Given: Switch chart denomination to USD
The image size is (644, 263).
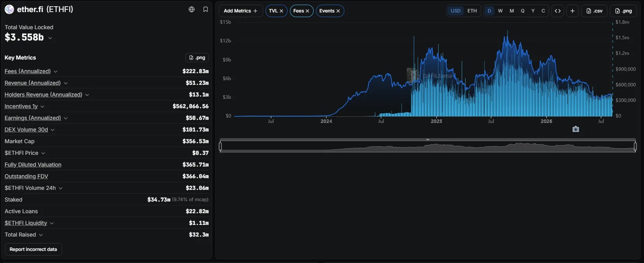Looking at the screenshot, I should coord(456,11).
